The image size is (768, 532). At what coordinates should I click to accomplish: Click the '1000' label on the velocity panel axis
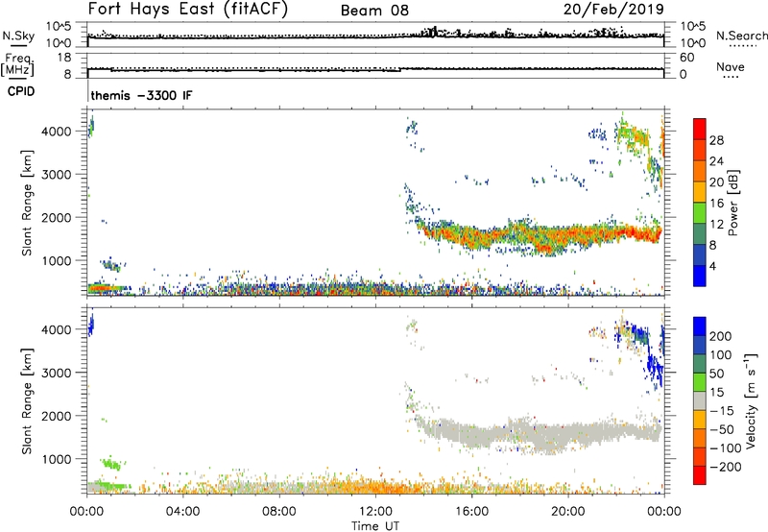(57, 460)
